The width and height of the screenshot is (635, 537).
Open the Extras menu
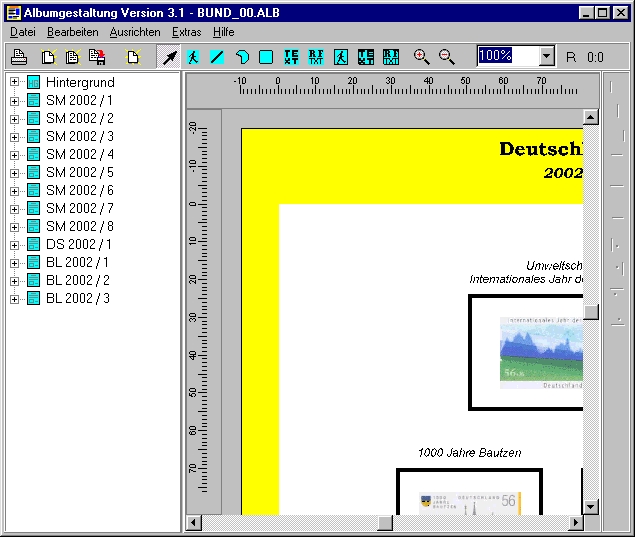click(x=186, y=32)
